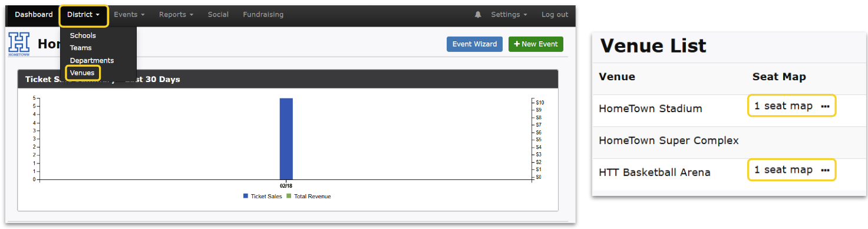Open ellipsis menu for HomeTown Stadium seat map
Viewport: 868px width, 229px height.
[825, 106]
